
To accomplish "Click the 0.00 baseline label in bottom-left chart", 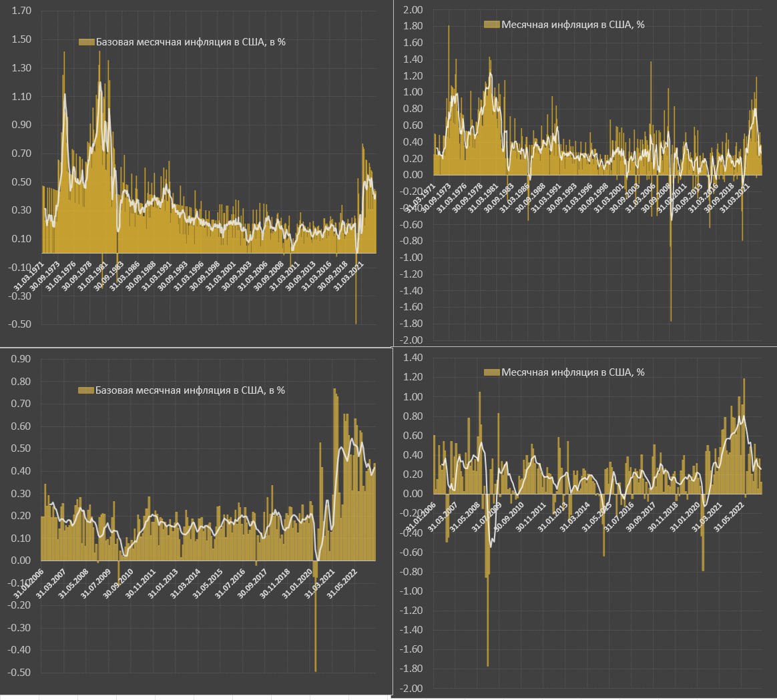I will click(x=21, y=561).
